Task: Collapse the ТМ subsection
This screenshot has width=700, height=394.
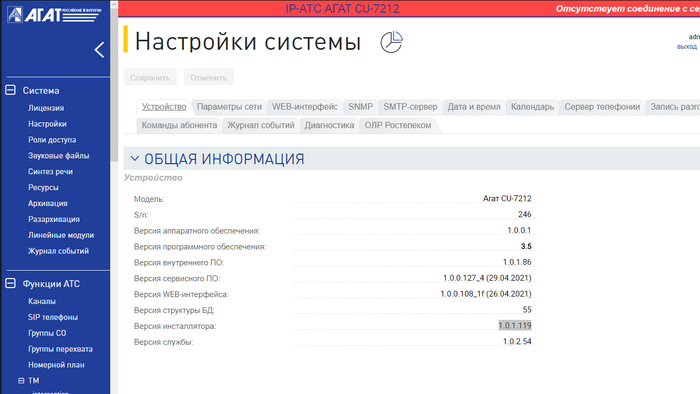Action: [x=21, y=381]
